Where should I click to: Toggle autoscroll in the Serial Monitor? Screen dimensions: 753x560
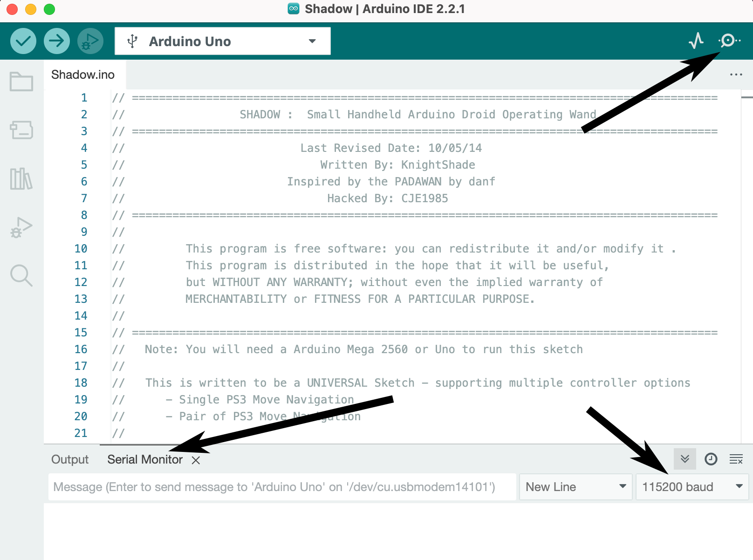[x=685, y=459]
